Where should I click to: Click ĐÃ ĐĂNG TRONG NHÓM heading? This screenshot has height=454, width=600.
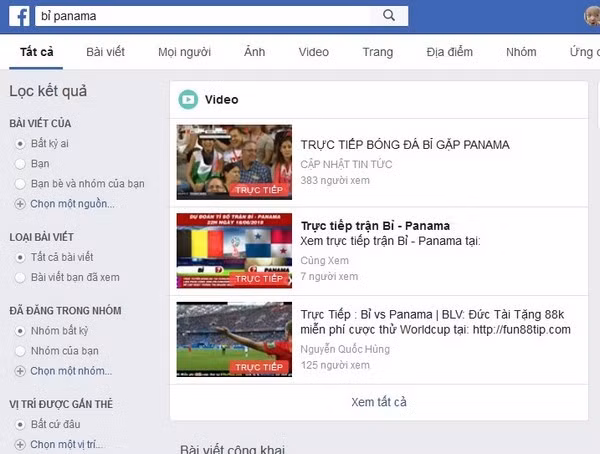click(65, 310)
